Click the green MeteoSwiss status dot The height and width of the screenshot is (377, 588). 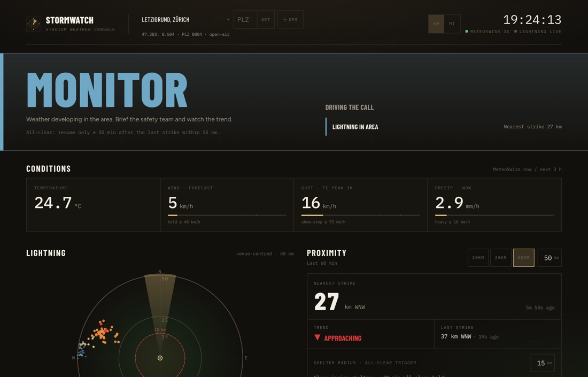click(467, 32)
